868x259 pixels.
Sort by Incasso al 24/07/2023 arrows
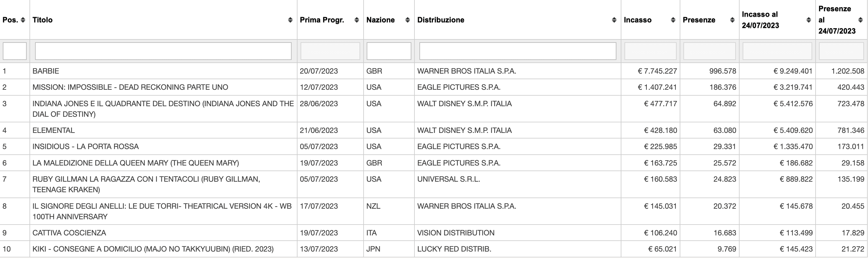pos(808,20)
